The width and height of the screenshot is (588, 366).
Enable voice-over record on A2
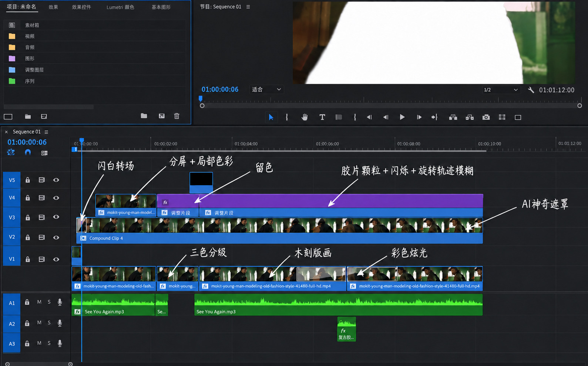tap(60, 323)
